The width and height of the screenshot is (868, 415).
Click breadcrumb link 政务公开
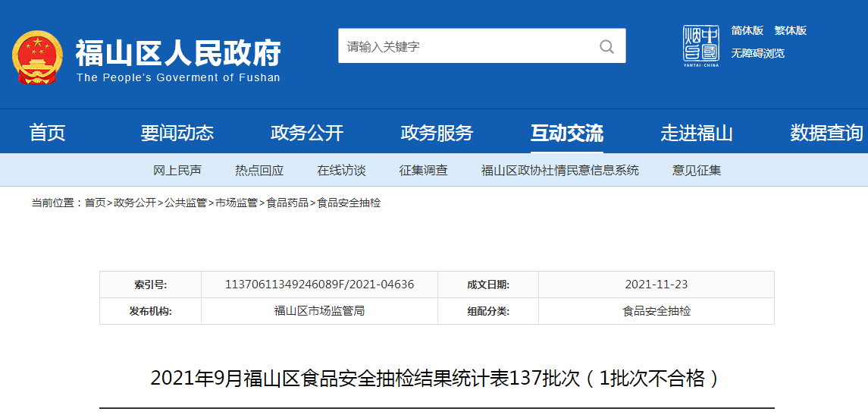[135, 203]
